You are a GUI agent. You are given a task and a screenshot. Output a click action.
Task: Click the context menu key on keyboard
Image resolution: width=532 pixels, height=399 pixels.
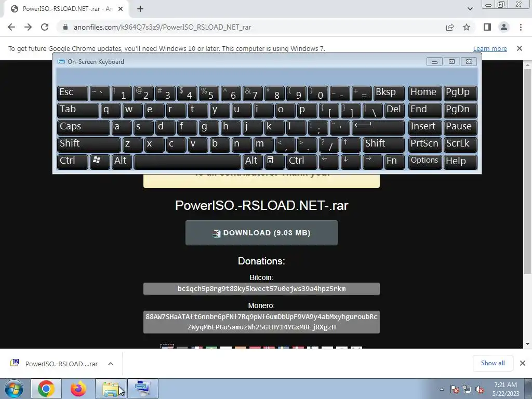click(x=274, y=162)
